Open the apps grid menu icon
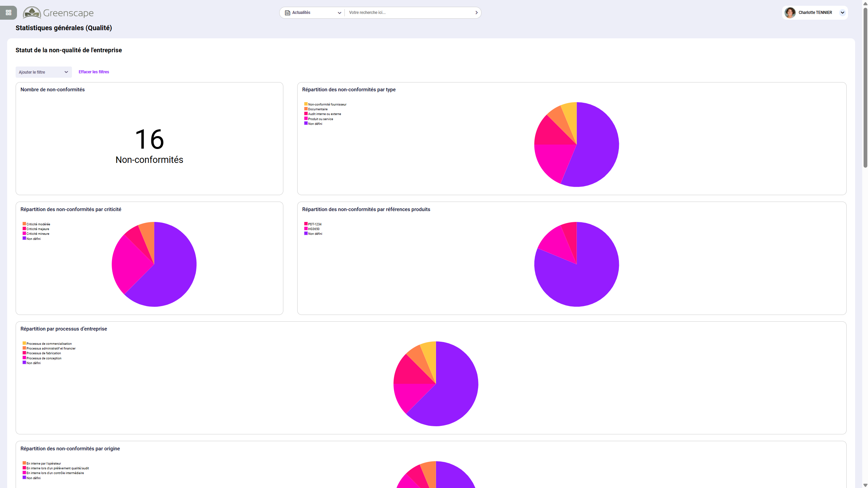 pos(8,13)
